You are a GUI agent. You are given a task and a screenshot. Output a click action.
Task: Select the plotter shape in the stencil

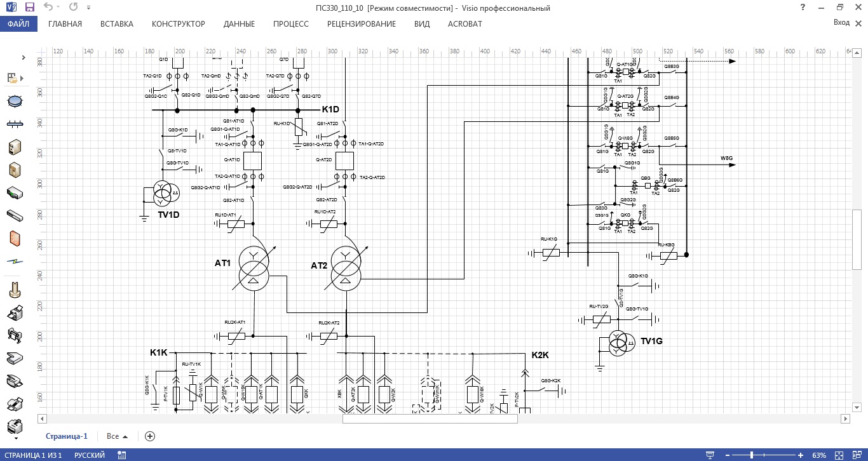coord(15,335)
